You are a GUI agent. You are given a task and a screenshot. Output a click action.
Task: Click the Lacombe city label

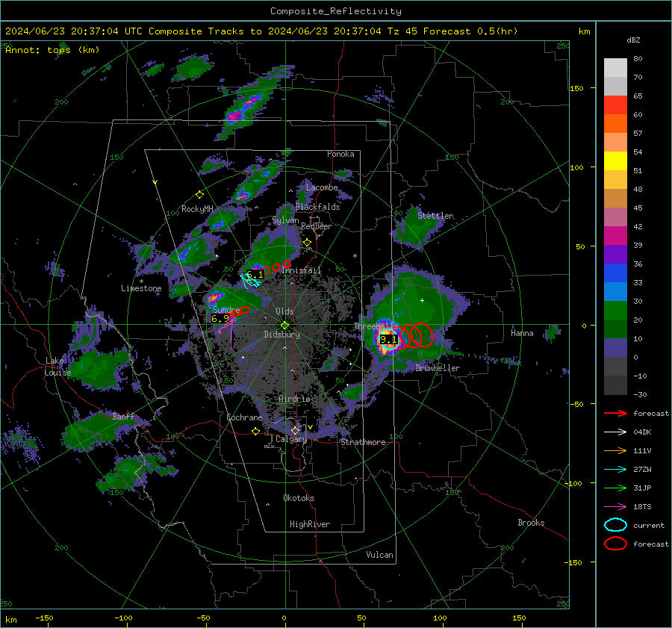[322, 187]
